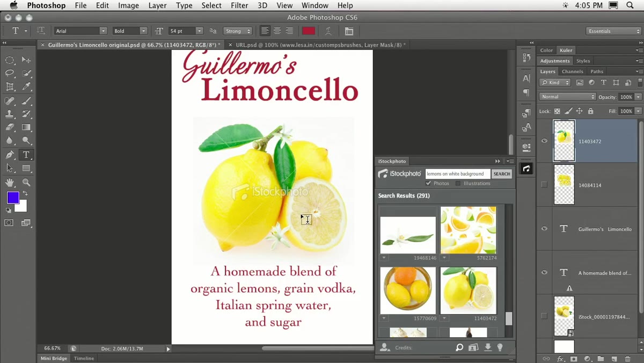Open the warp text icon
This screenshot has height=363, width=644.
point(328,31)
